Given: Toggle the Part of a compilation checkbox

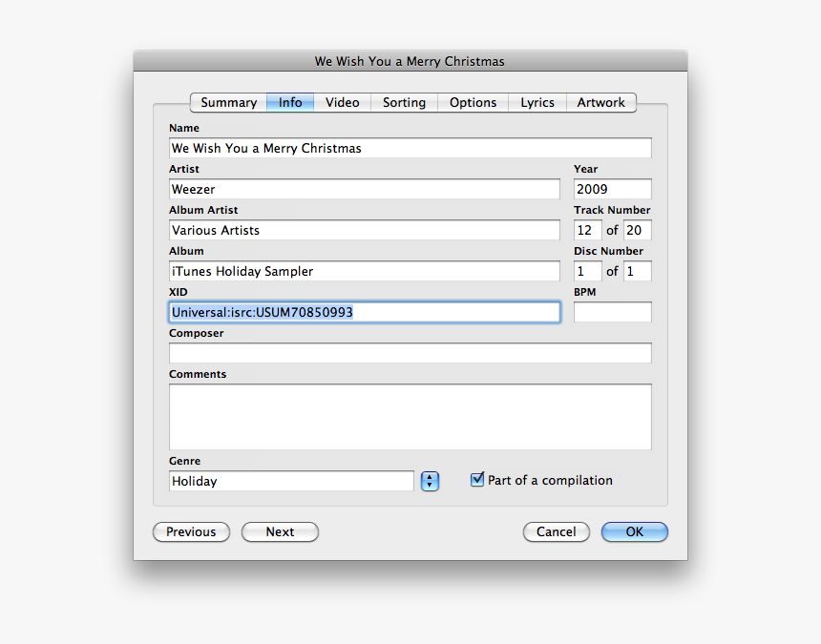Looking at the screenshot, I should [477, 480].
